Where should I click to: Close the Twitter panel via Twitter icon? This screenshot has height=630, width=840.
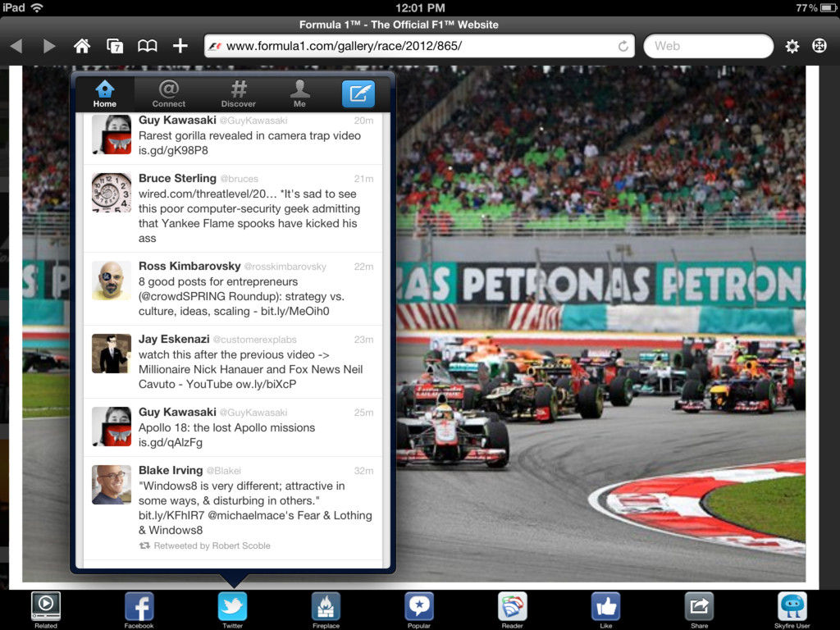click(x=232, y=609)
